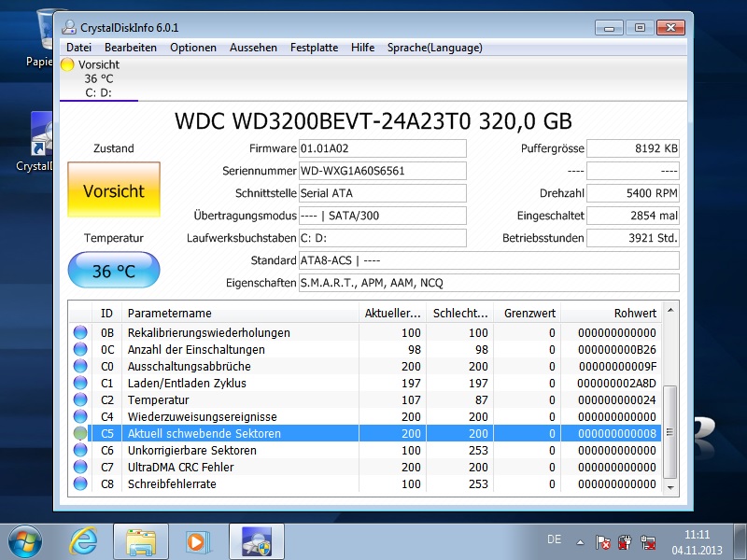Click status orb of Anzahl der Einschaltungen row
Image resolution: width=747 pixels, height=560 pixels.
80,349
